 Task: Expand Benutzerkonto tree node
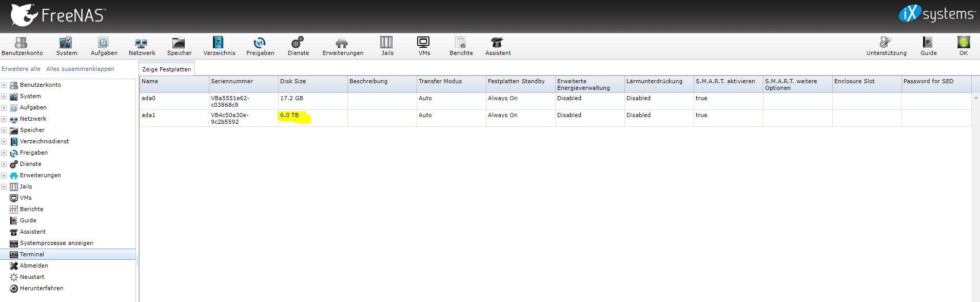coord(4,85)
